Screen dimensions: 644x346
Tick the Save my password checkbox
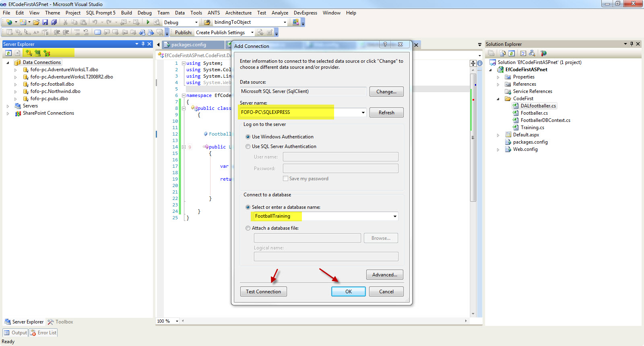click(285, 179)
